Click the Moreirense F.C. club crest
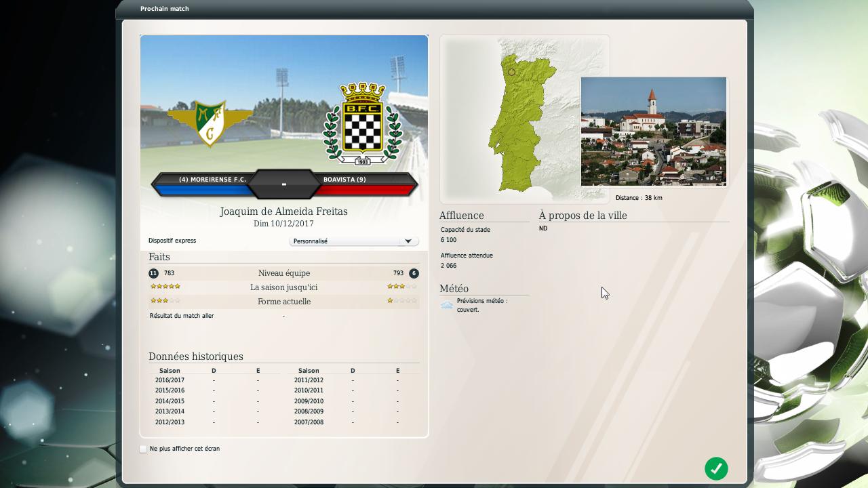 click(210, 123)
